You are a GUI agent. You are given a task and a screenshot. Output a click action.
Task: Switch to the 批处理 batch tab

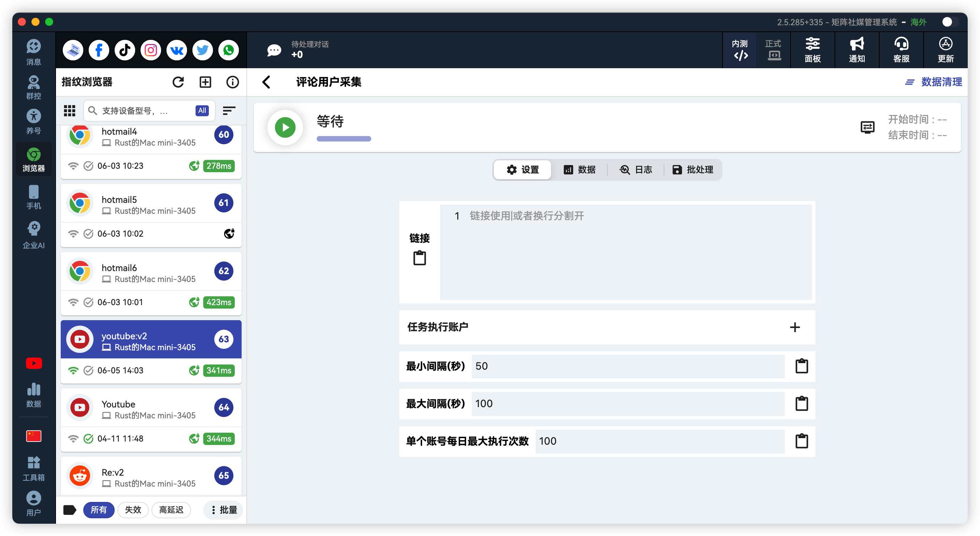click(x=692, y=169)
